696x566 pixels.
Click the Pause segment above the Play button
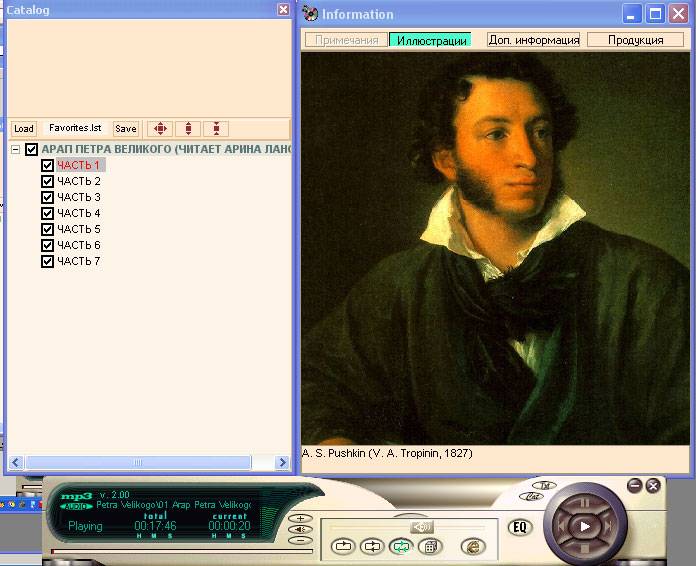(x=585, y=503)
